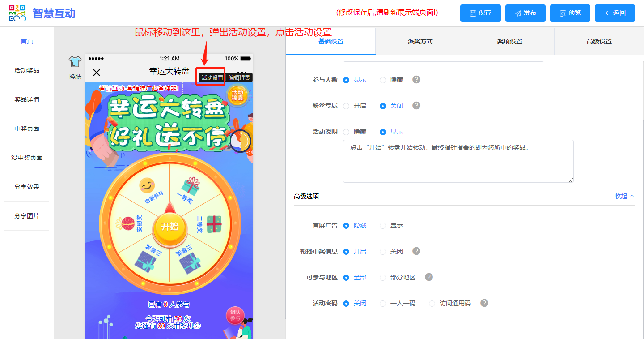Open the 奖项设置 tab
This screenshot has width=644, height=339.
pos(509,41)
